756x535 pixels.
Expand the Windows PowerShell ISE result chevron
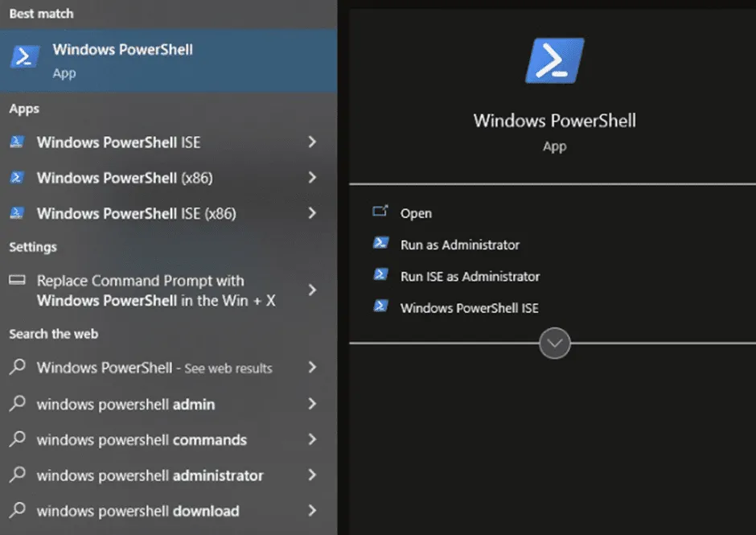click(x=312, y=142)
